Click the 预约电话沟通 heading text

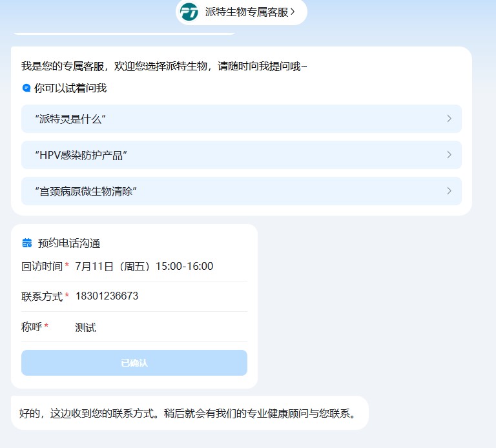69,243
